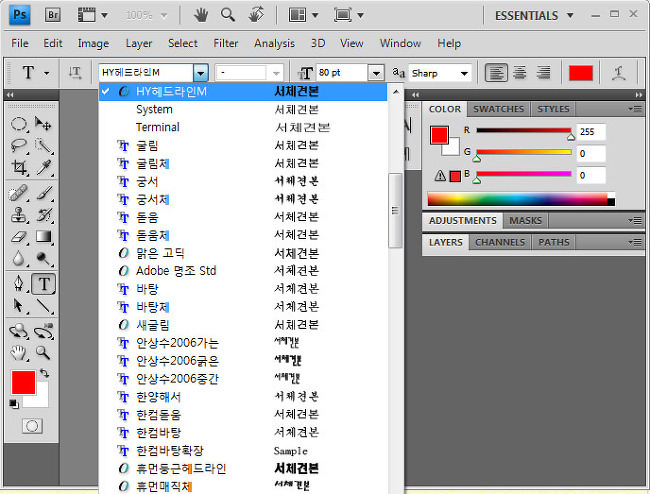
Task: Set center text alignment
Action: (x=519, y=73)
